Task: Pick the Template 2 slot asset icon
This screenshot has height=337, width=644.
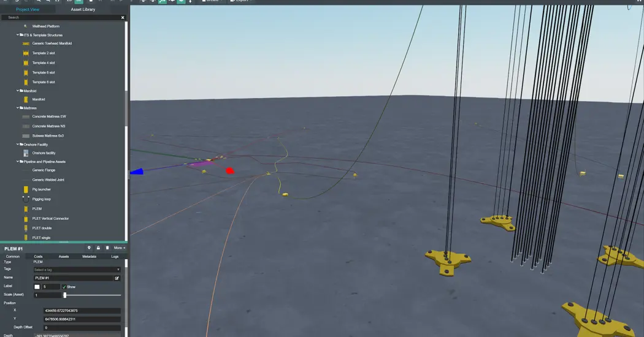Action: click(x=26, y=53)
